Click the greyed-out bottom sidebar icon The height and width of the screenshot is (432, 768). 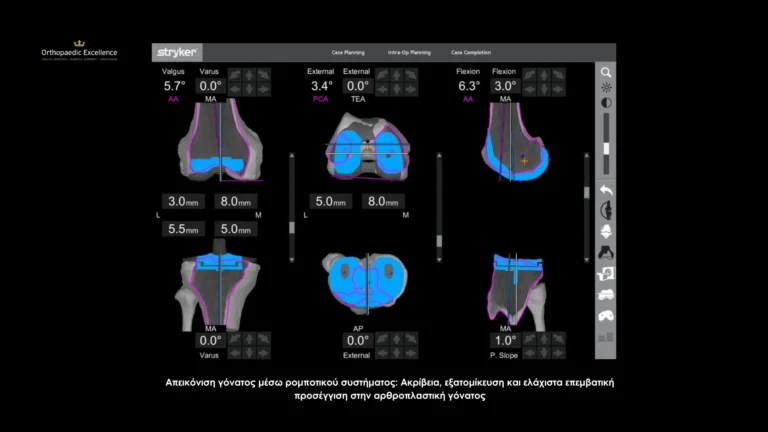(606, 337)
